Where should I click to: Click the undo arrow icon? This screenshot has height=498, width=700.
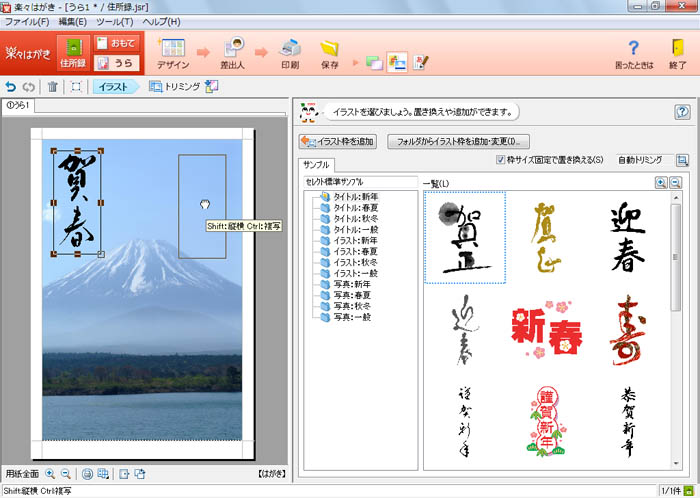(x=11, y=86)
